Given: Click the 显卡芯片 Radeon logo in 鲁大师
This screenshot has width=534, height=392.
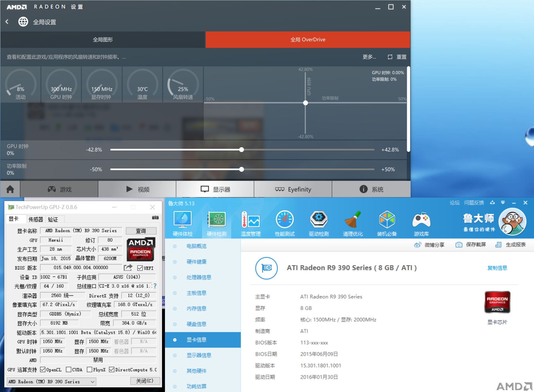Looking at the screenshot, I should click(x=497, y=302).
